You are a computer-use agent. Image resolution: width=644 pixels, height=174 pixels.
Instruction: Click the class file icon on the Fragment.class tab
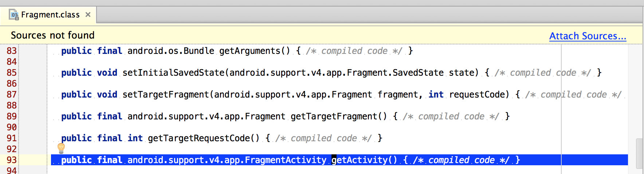tap(14, 15)
